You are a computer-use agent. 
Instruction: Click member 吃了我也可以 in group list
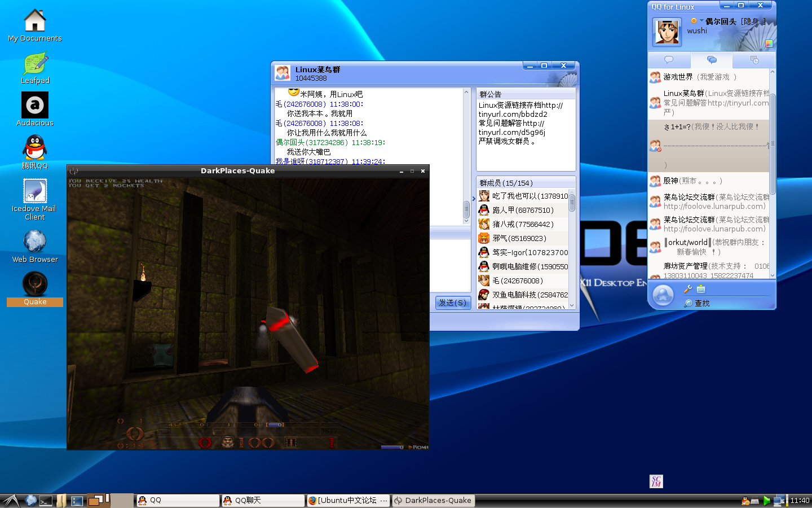[523, 196]
